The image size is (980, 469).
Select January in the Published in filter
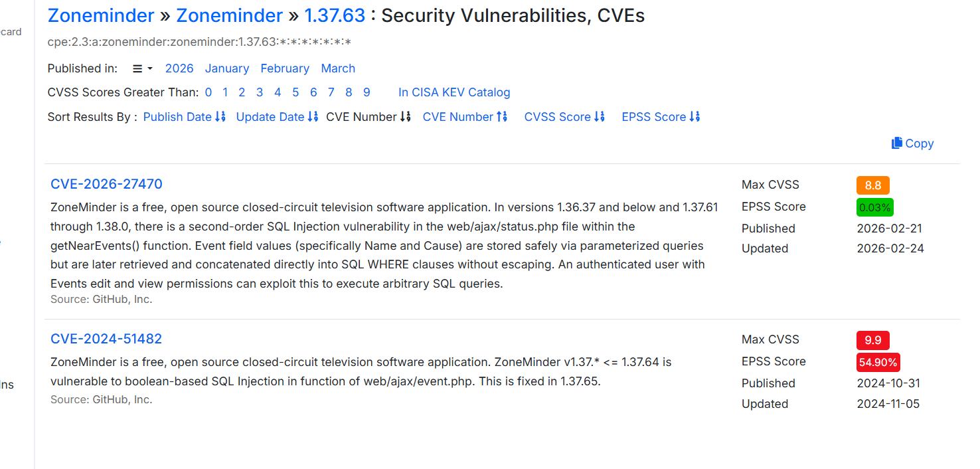pyautogui.click(x=227, y=68)
